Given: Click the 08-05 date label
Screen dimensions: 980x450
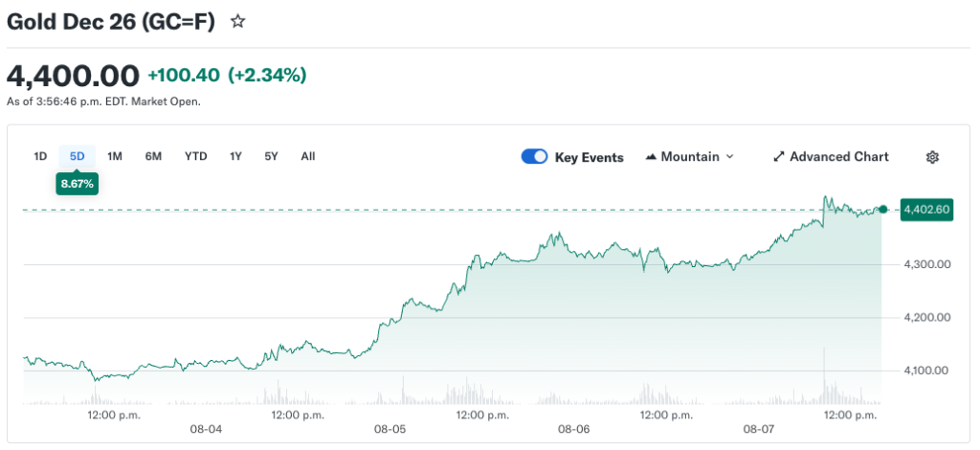Looking at the screenshot, I should pos(390,429).
